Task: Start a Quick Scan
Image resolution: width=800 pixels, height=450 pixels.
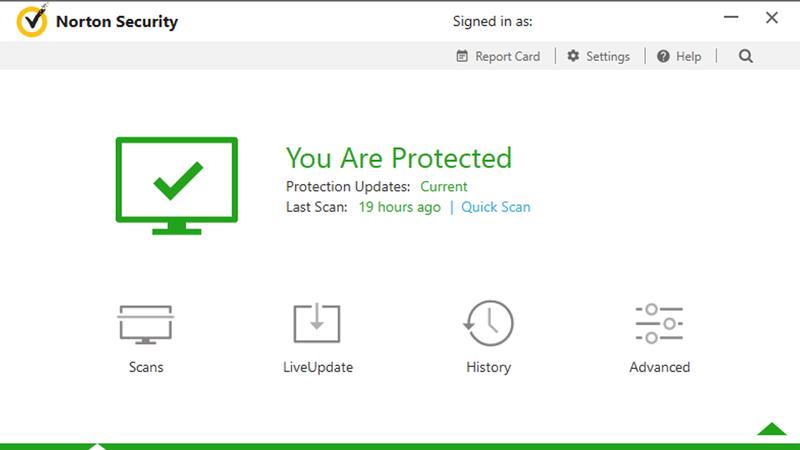Action: tap(495, 207)
